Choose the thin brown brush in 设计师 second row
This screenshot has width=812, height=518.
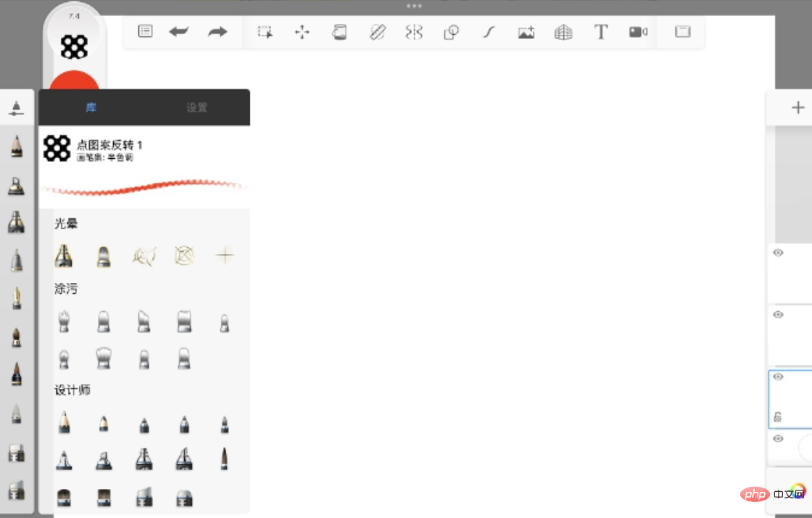(224, 459)
